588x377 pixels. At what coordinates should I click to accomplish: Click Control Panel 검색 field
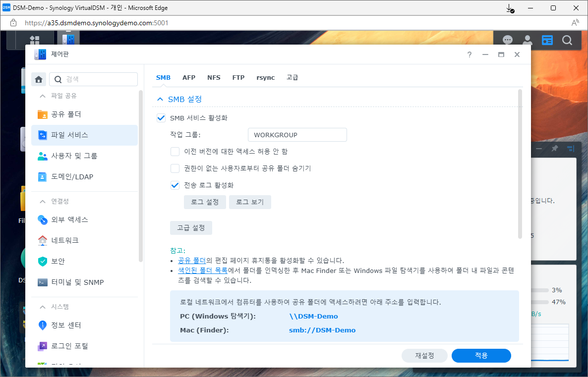click(93, 79)
